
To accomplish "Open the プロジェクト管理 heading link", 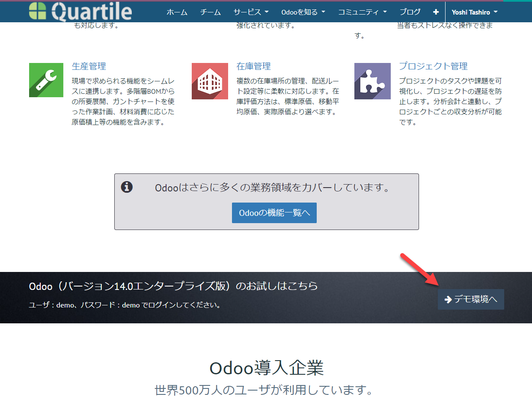I will 434,66.
